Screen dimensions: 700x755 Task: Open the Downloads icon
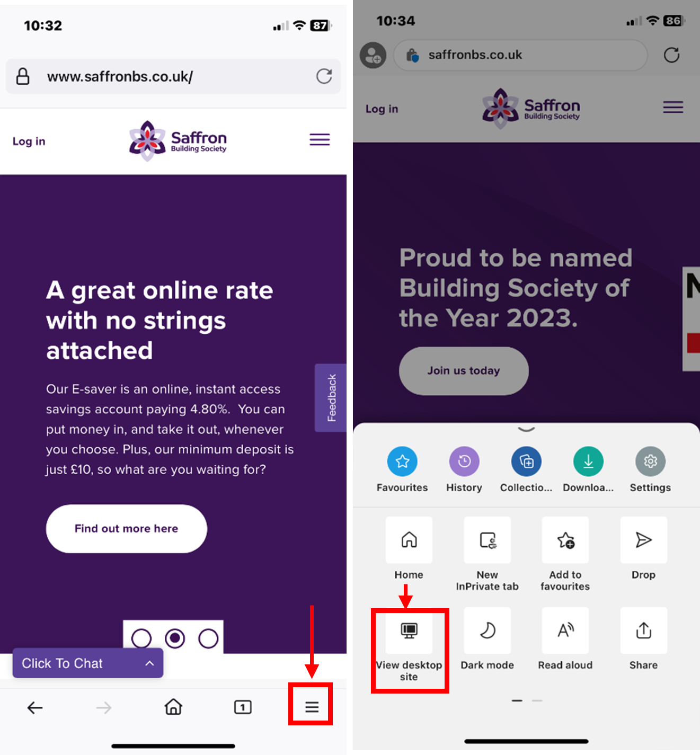coord(588,461)
